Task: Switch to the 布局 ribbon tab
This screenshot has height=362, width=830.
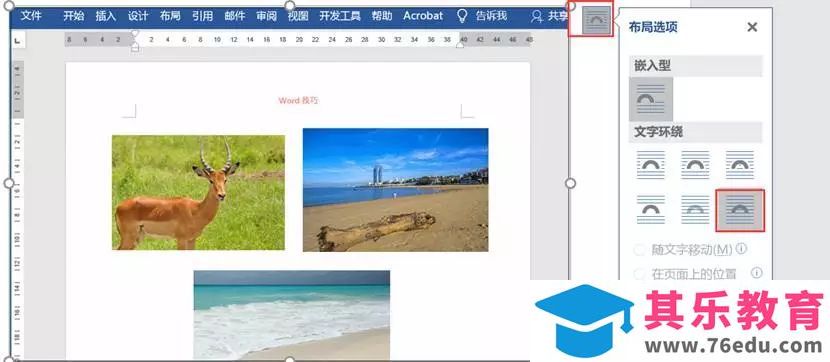Action: pyautogui.click(x=170, y=16)
